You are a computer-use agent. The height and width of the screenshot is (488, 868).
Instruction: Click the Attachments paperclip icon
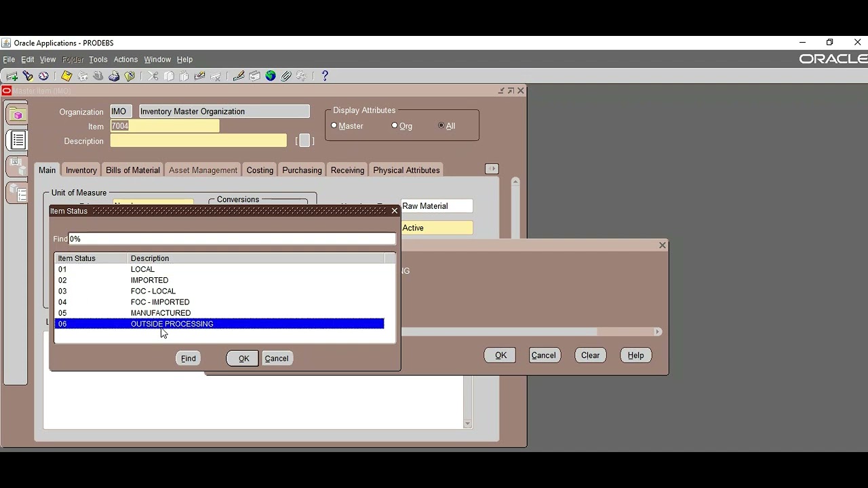coord(286,76)
